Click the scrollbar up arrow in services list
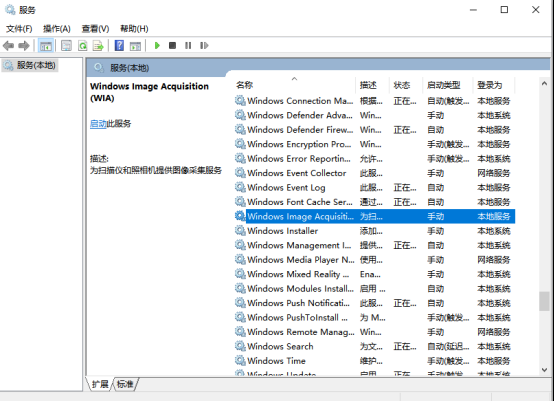Screen dimensions: 554x401 (x=544, y=84)
